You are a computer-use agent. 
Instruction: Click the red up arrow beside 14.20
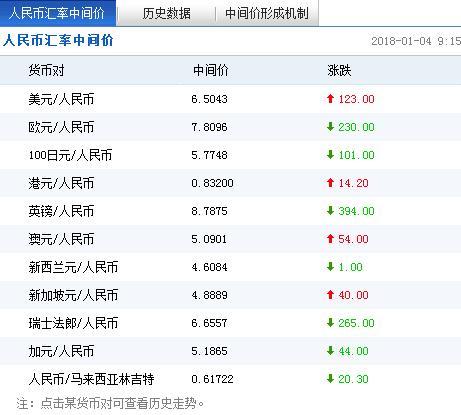point(330,183)
